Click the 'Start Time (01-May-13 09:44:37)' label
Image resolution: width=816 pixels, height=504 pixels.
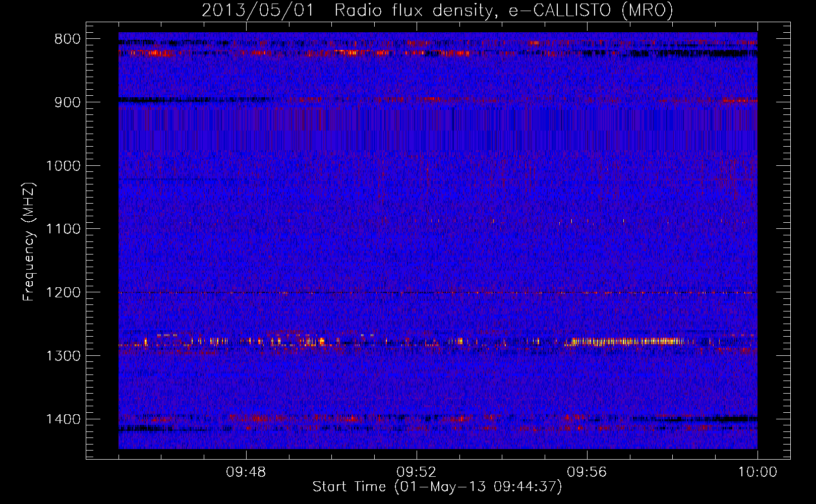[437, 487]
